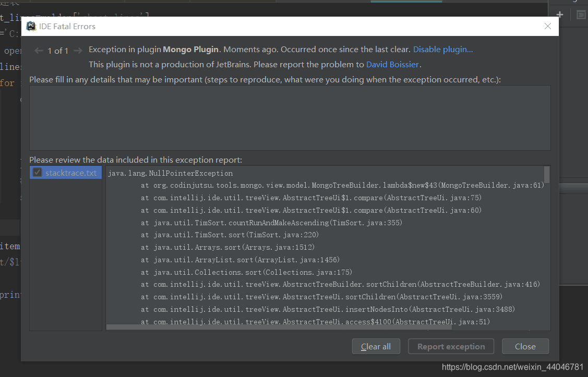Focus the exception details text area
The height and width of the screenshot is (377, 588).
point(290,118)
